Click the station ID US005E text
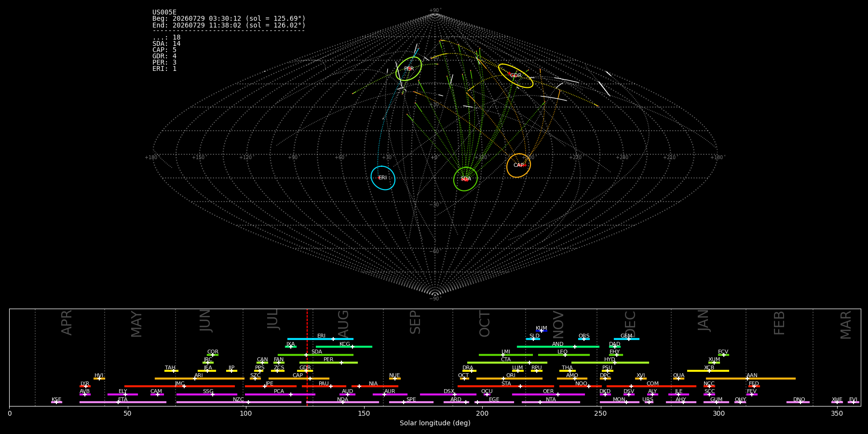The width and height of the screenshot is (868, 434). (x=164, y=13)
